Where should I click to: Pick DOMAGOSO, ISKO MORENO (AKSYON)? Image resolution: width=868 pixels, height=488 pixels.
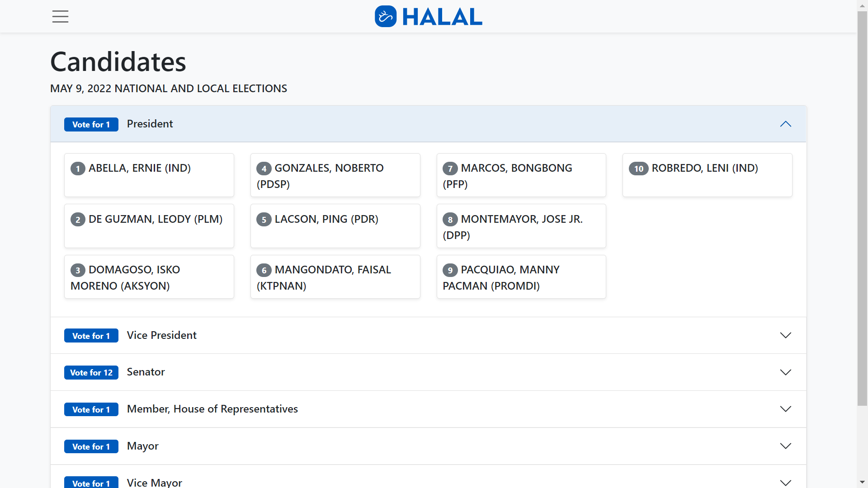pyautogui.click(x=149, y=277)
